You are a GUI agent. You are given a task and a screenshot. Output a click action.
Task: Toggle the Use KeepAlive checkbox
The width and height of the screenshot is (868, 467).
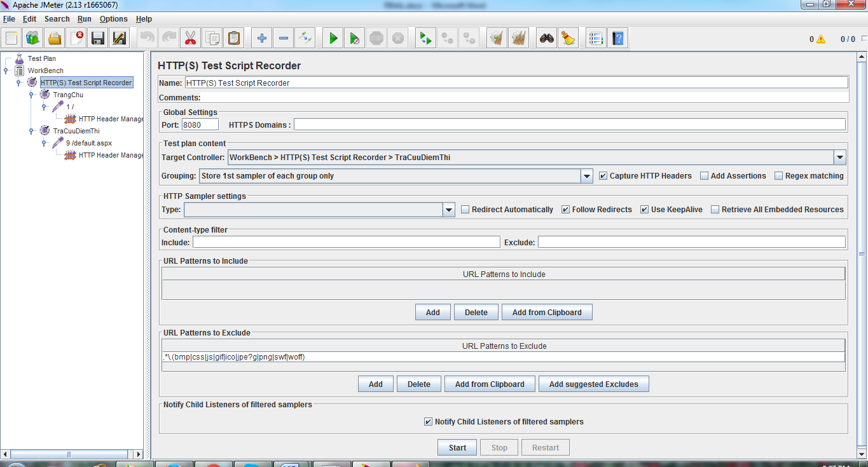click(x=645, y=210)
